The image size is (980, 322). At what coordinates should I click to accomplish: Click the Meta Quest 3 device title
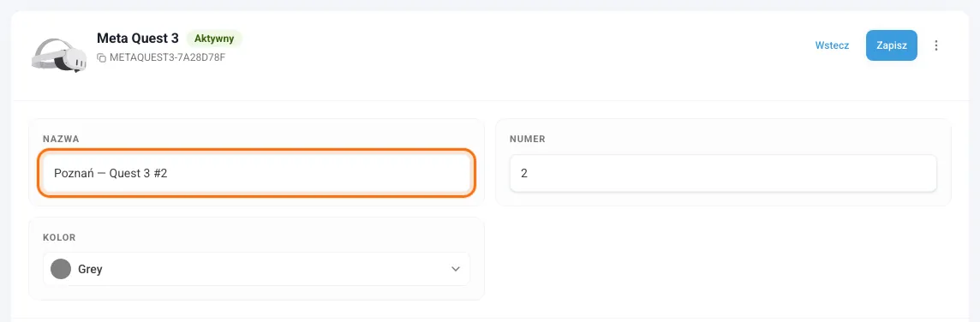pyautogui.click(x=138, y=39)
